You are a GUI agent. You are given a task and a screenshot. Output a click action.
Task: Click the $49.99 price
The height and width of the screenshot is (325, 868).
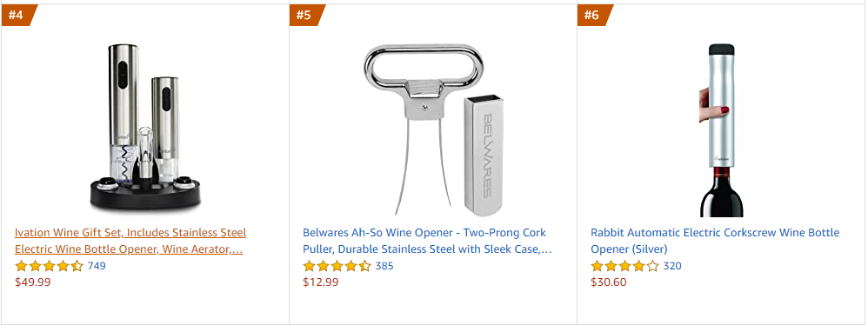(33, 282)
